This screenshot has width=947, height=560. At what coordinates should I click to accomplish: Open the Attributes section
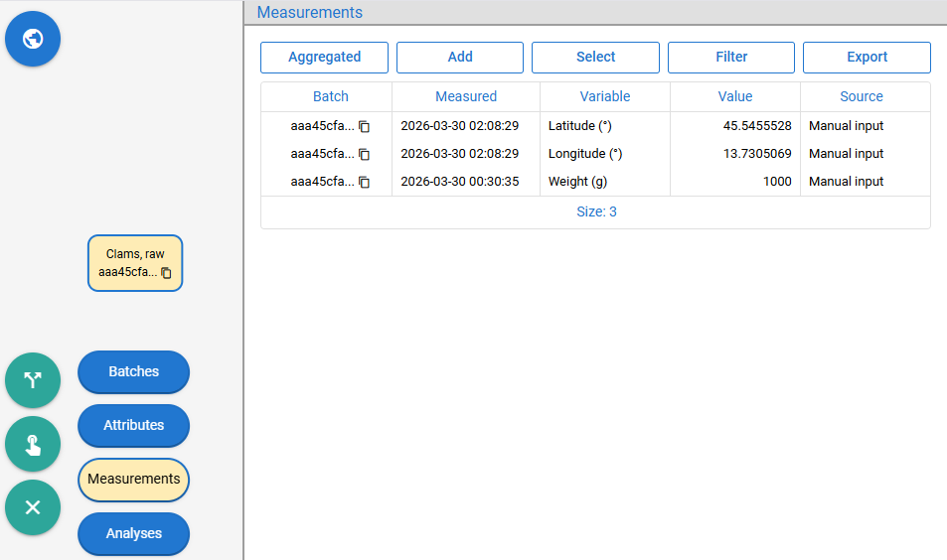coord(133,425)
